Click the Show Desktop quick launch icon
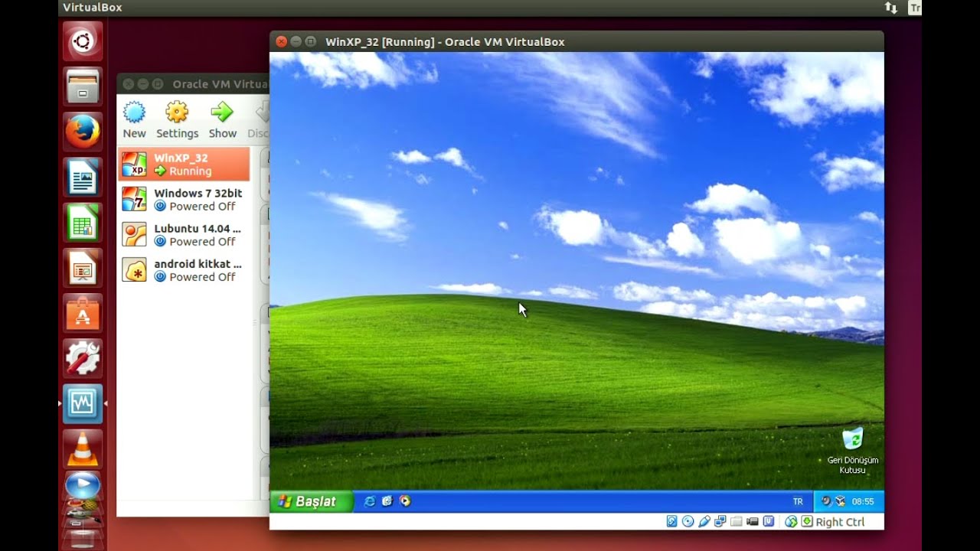The width and height of the screenshot is (980, 551). point(387,501)
